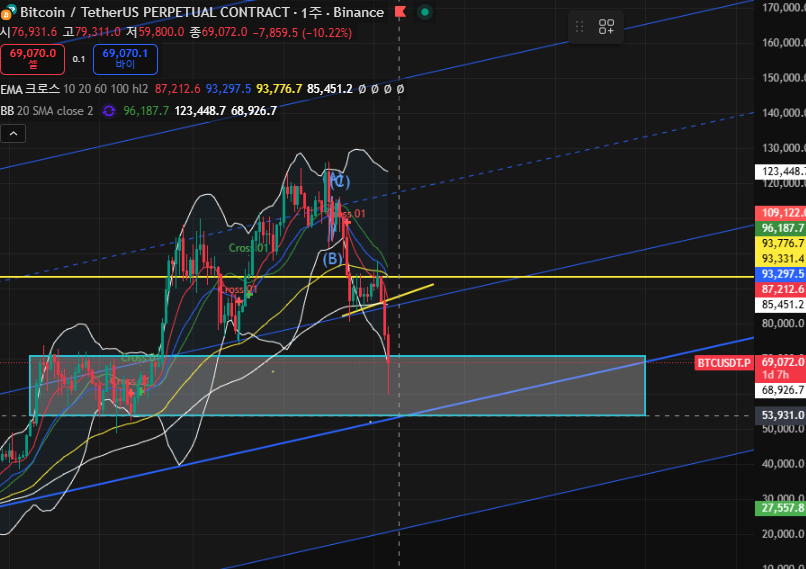Select the EMA 크로스 indicator legend
The image size is (806, 569).
[75, 89]
